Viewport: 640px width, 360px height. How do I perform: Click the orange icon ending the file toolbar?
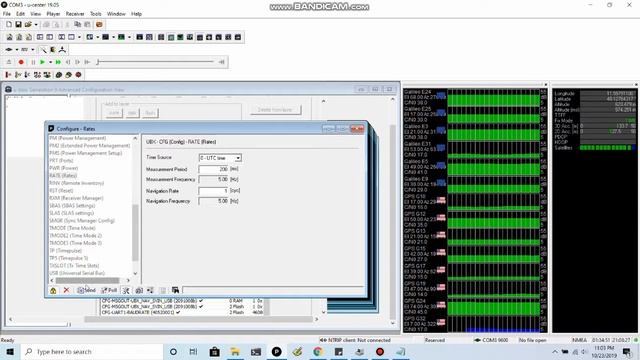[x=99, y=24]
